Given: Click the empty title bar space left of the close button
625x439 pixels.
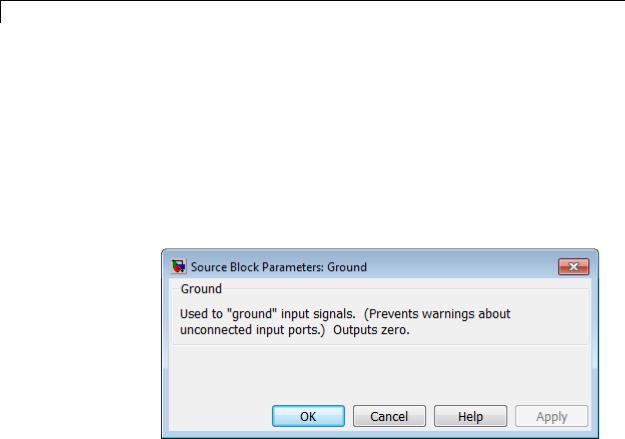Looking at the screenshot, I should click(462, 266).
